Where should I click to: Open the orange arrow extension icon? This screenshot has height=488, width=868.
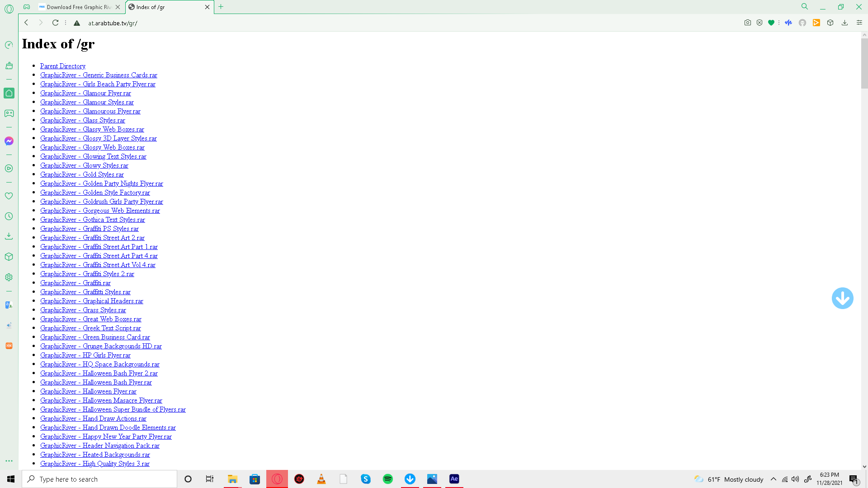click(816, 23)
